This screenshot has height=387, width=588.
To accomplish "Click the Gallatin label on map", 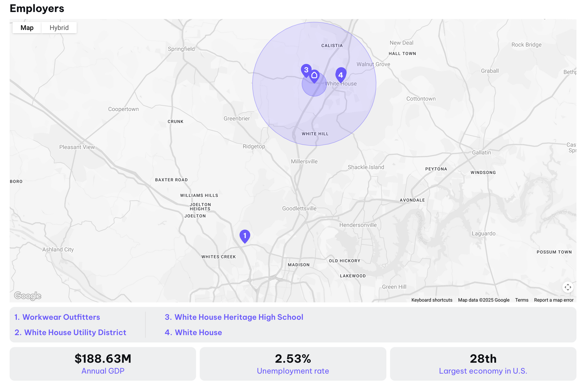I will [481, 153].
